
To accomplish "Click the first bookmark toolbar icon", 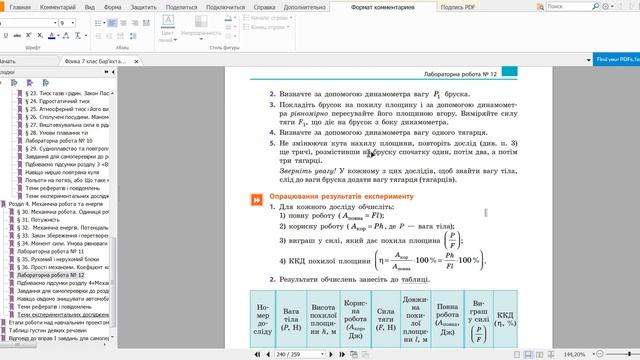I will [x=14, y=83].
